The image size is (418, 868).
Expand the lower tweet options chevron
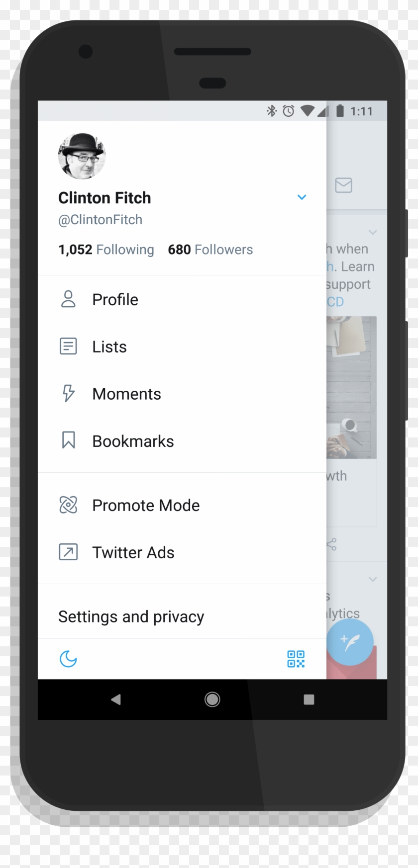tap(373, 579)
